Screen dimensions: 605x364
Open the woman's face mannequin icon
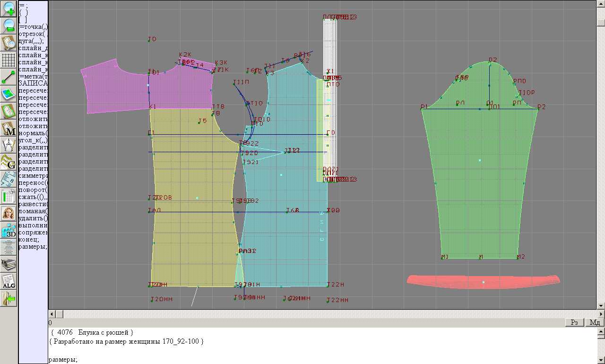9,213
